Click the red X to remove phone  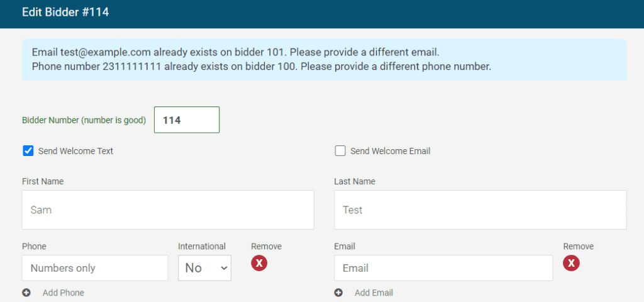point(259,263)
